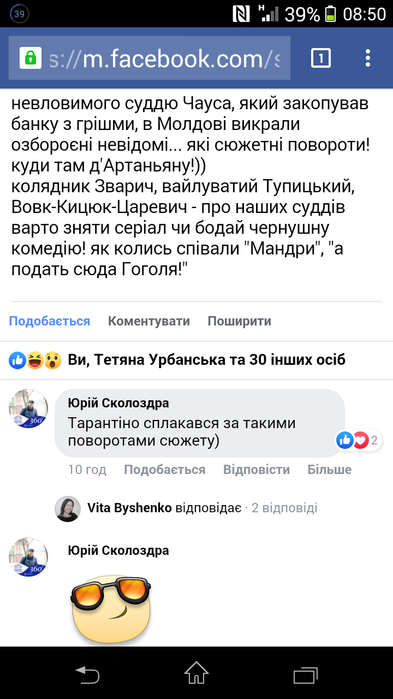
Task: Open Юрій Сколоздра name on Тарантіно comment
Action: (118, 403)
